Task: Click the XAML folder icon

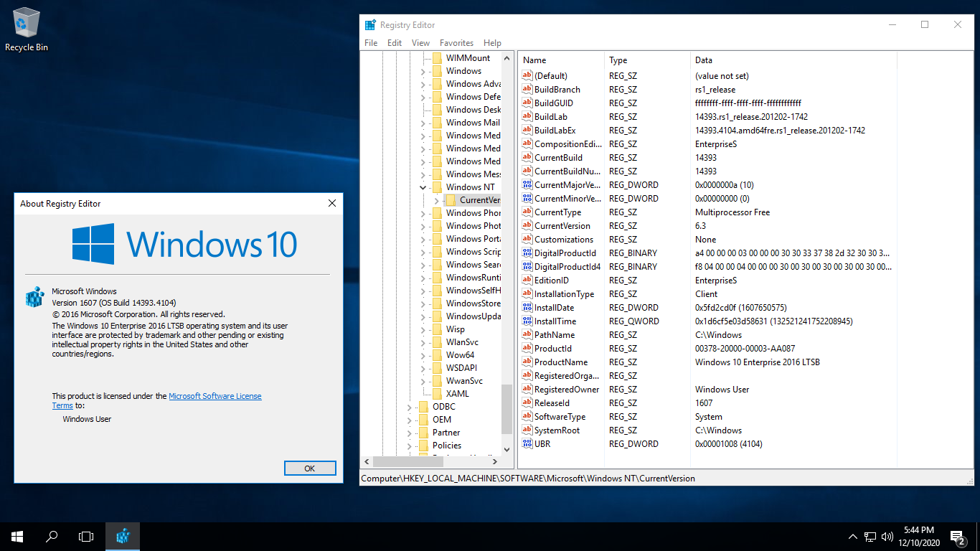Action: coord(437,394)
